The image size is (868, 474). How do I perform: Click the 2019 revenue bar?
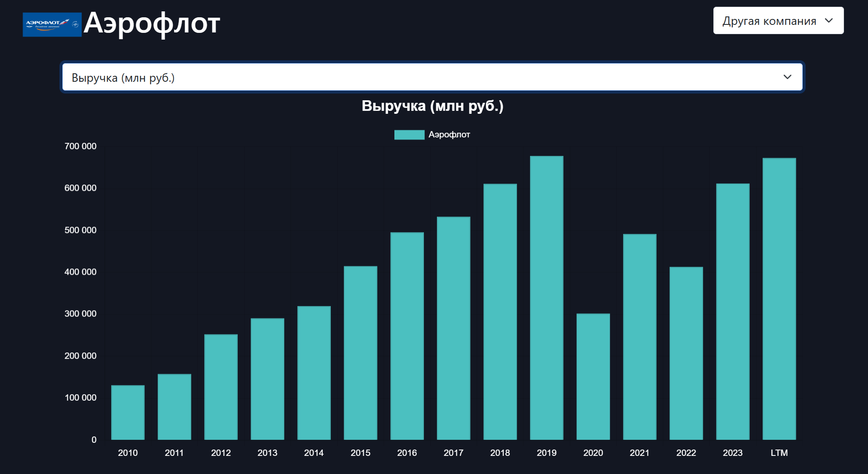tap(547, 298)
